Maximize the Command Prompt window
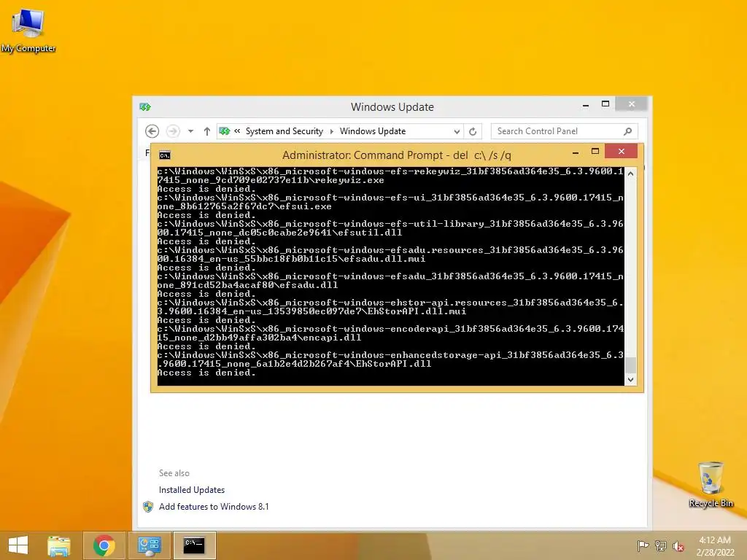The image size is (747, 560). (595, 152)
